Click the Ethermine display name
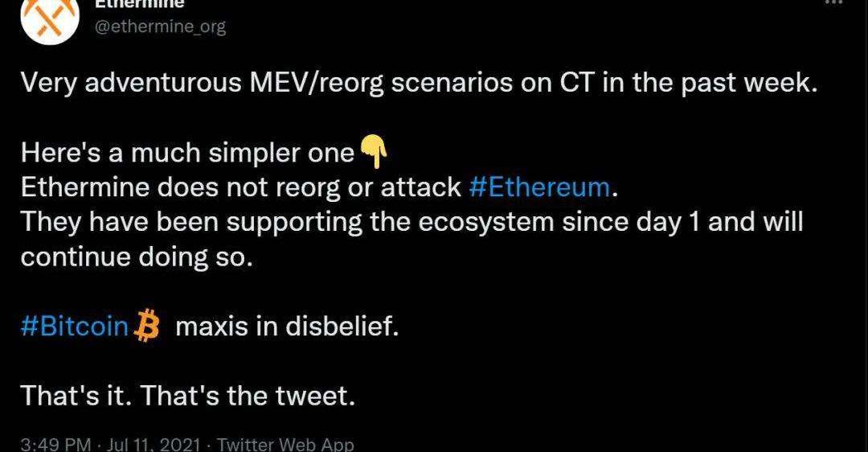This screenshot has height=452, width=868. coord(140,4)
